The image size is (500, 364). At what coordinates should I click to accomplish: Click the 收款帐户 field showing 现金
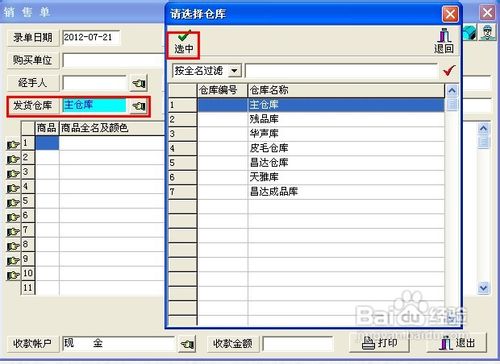tap(119, 344)
